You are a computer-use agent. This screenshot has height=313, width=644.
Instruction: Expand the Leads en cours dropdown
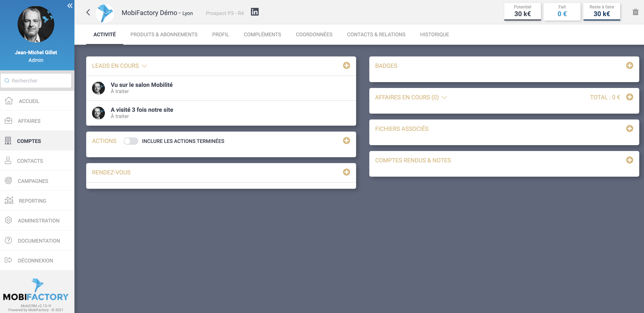144,66
